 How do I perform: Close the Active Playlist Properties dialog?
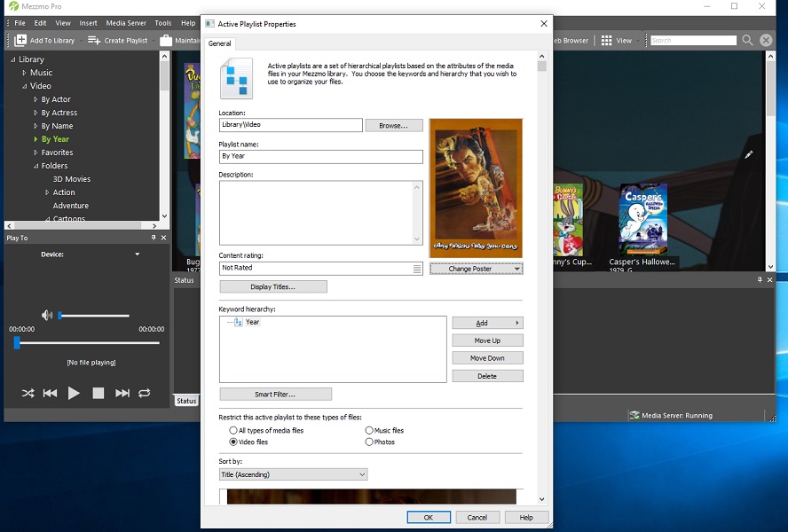click(x=544, y=24)
